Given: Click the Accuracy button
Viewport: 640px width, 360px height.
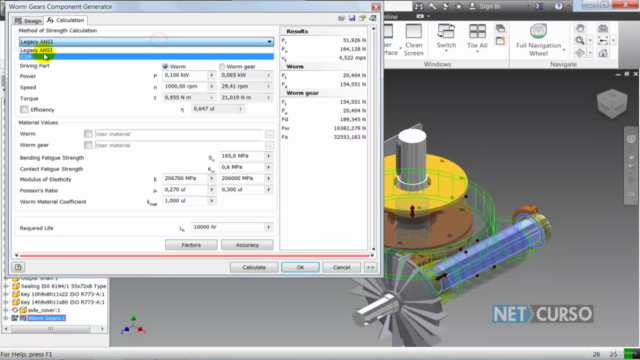Looking at the screenshot, I should pos(247,245).
